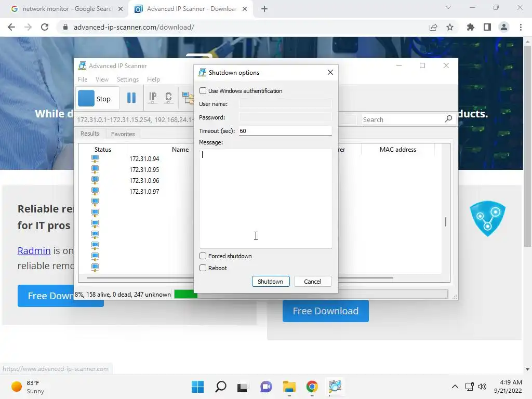The image size is (532, 399).
Task: Click the network tree toolbar icon
Action: (x=188, y=98)
